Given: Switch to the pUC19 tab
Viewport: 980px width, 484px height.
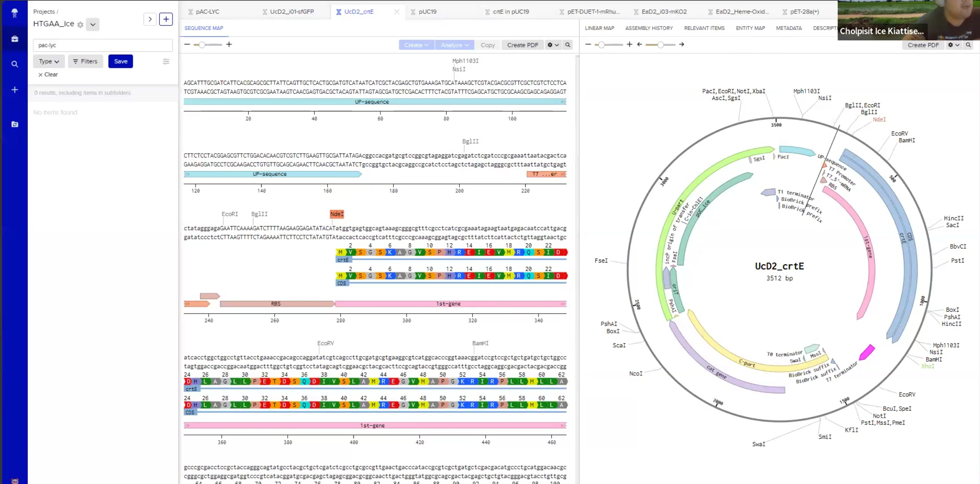Looking at the screenshot, I should (427, 12).
